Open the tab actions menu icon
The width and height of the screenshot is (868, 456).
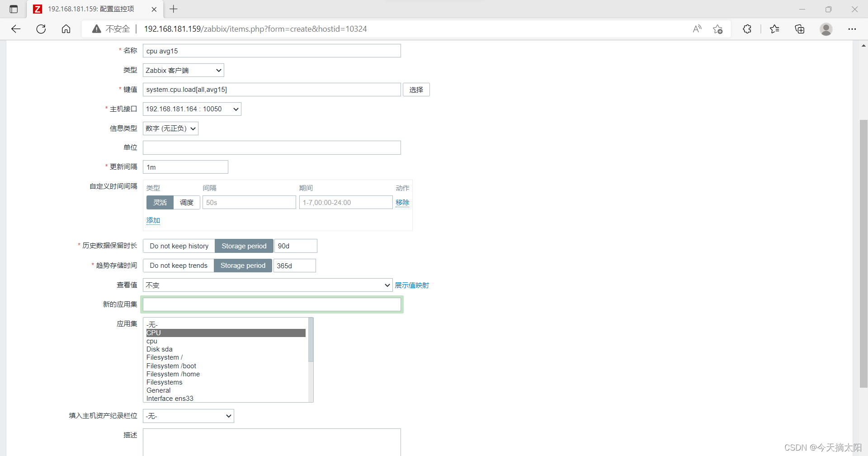14,9
